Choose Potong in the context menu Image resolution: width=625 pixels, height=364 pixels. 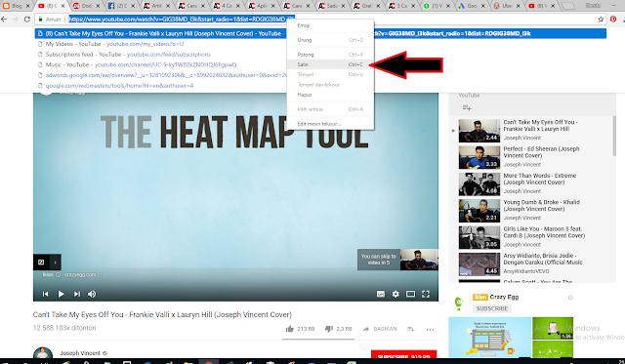point(330,55)
